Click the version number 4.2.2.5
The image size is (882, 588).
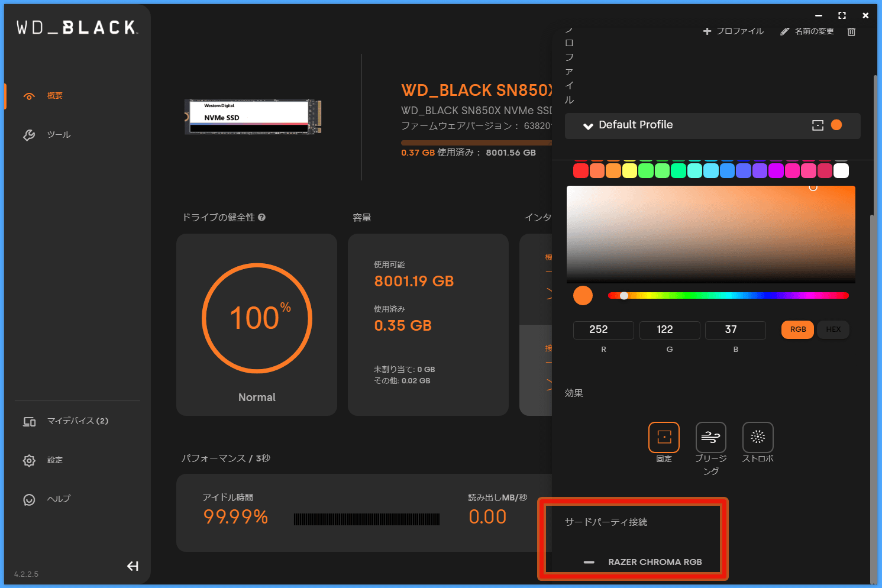26,574
